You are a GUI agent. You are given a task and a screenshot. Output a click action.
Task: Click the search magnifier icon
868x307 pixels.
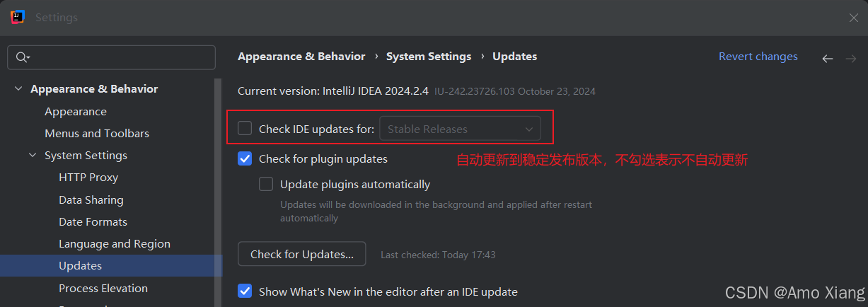coord(23,57)
